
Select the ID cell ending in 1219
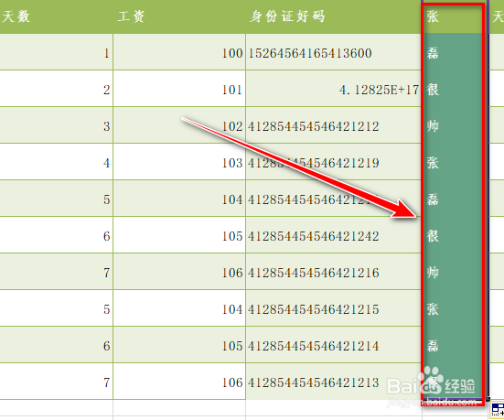(334, 162)
